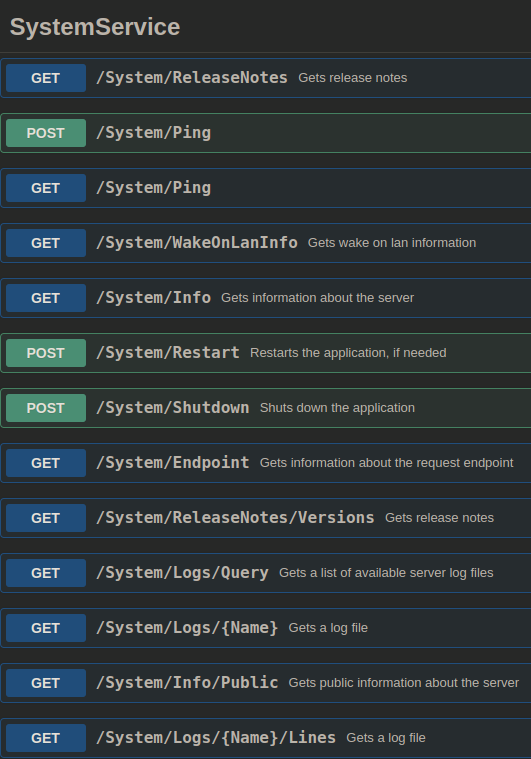Viewport: 531px width, 759px height.
Task: Click 'Gets release notes' beside /System/ReleaseNotes
Action: [x=352, y=78]
